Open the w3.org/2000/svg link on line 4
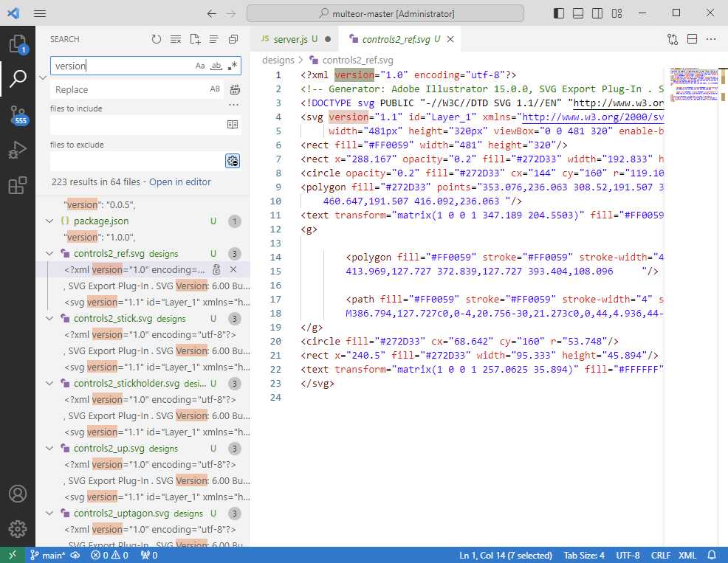The image size is (728, 563). click(x=593, y=117)
